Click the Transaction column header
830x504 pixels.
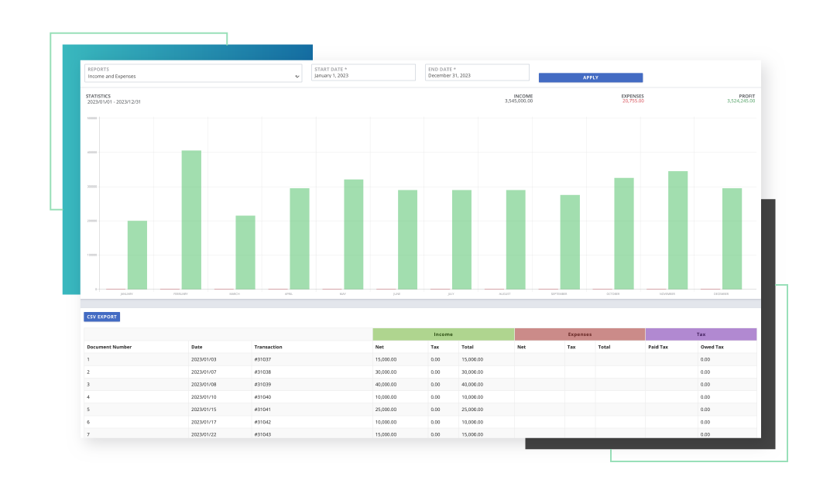click(268, 347)
